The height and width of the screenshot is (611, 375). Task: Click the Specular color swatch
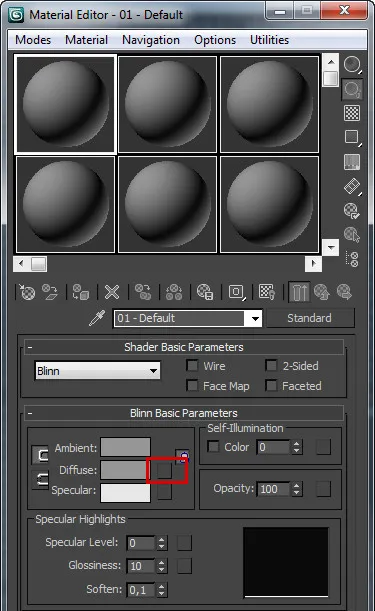coord(126,493)
